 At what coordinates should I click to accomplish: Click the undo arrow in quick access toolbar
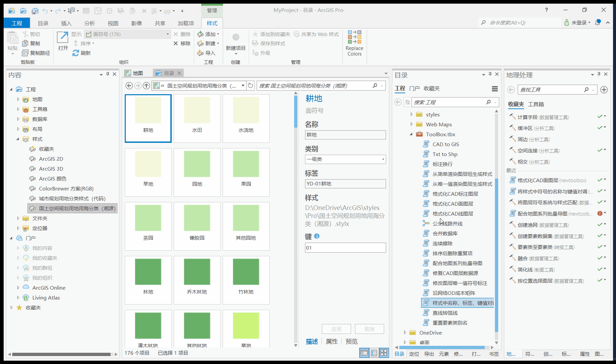click(x=45, y=11)
